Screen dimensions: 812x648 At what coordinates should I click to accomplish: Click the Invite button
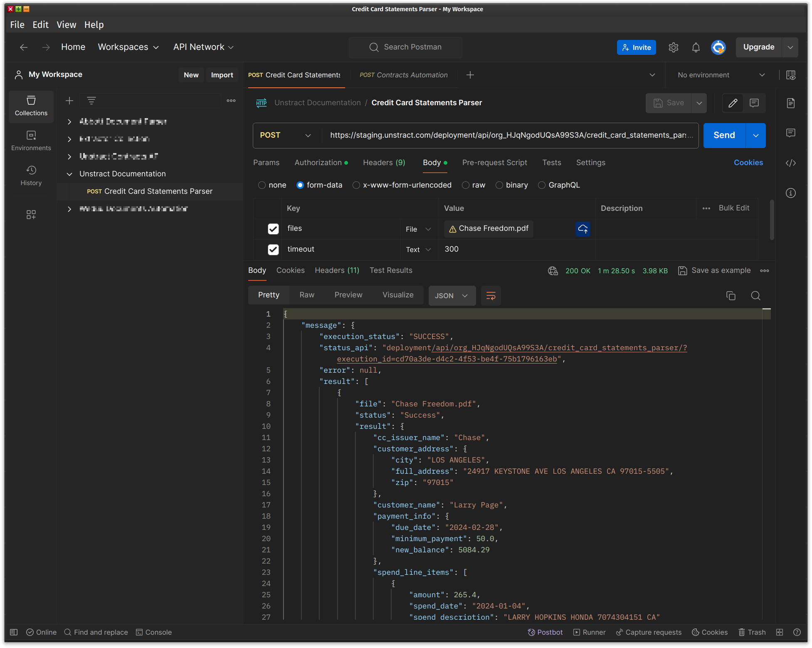(x=636, y=47)
